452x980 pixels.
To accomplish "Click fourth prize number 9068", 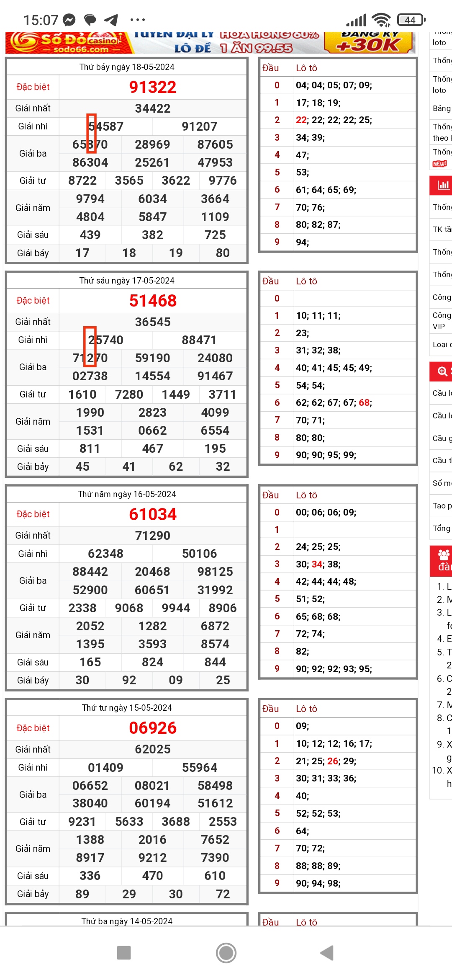I will click(x=129, y=608).
